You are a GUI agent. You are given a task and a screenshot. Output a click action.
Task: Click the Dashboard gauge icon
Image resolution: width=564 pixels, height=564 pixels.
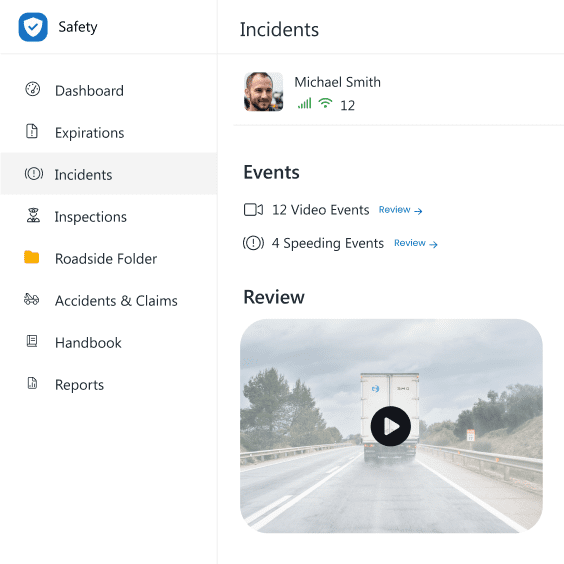(32, 89)
